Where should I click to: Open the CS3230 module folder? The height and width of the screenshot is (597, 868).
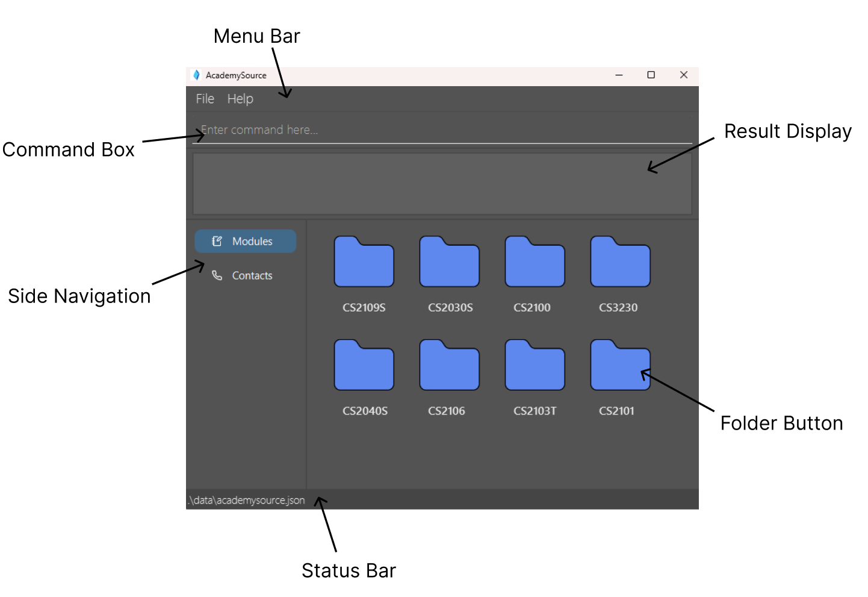tap(620, 262)
